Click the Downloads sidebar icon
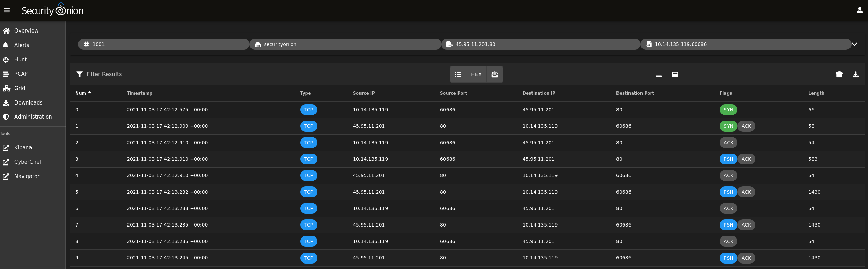 click(x=6, y=103)
